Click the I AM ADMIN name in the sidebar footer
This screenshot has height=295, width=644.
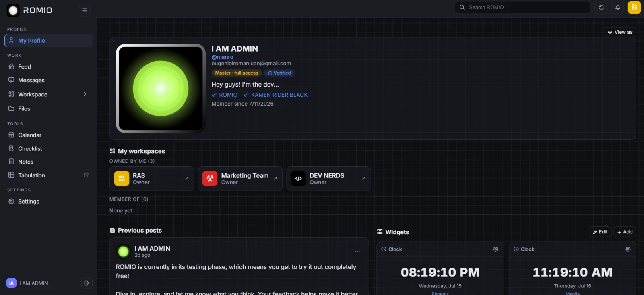click(x=34, y=283)
